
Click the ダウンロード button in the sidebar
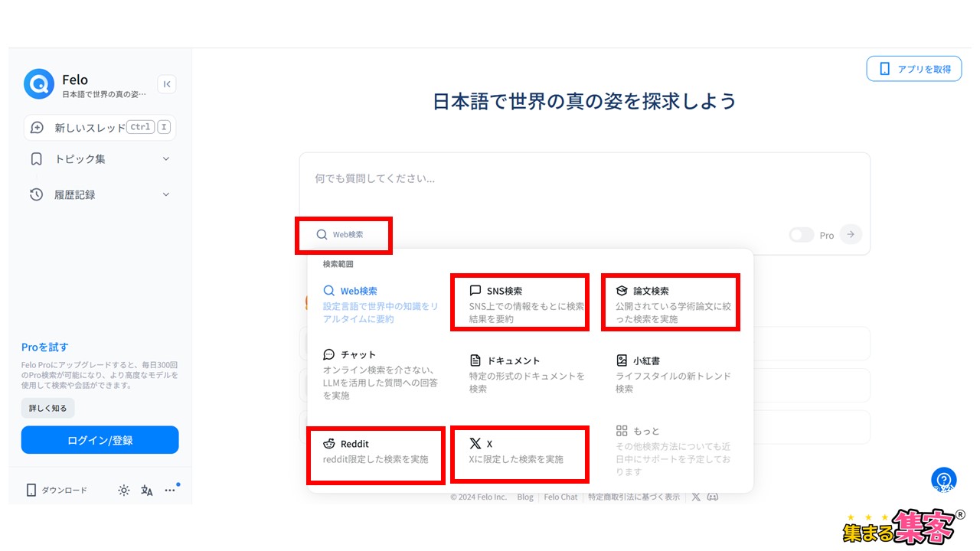[57, 490]
